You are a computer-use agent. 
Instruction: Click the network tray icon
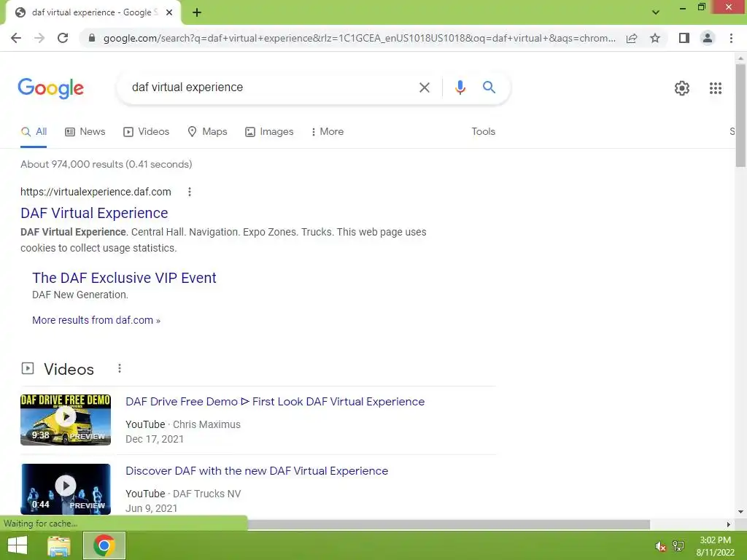point(678,545)
